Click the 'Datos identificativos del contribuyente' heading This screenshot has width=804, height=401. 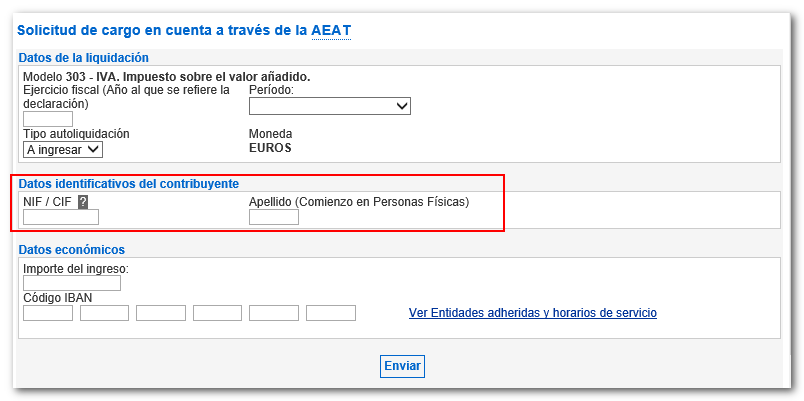point(128,183)
